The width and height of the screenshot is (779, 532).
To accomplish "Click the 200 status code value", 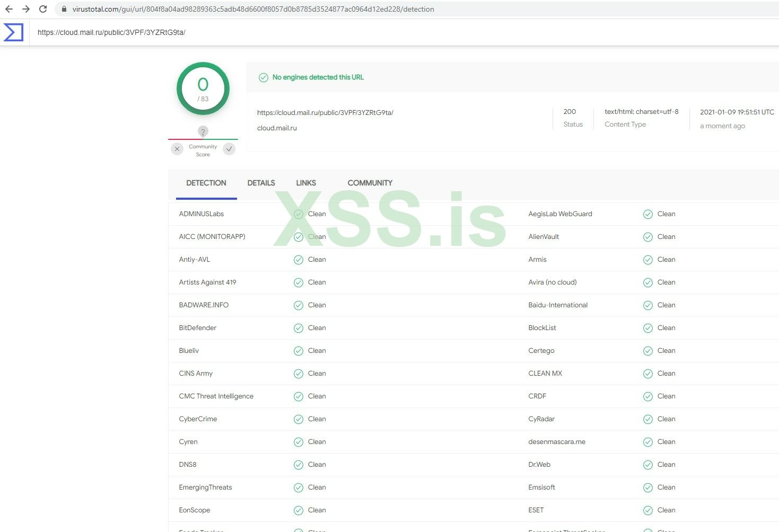I will click(570, 112).
